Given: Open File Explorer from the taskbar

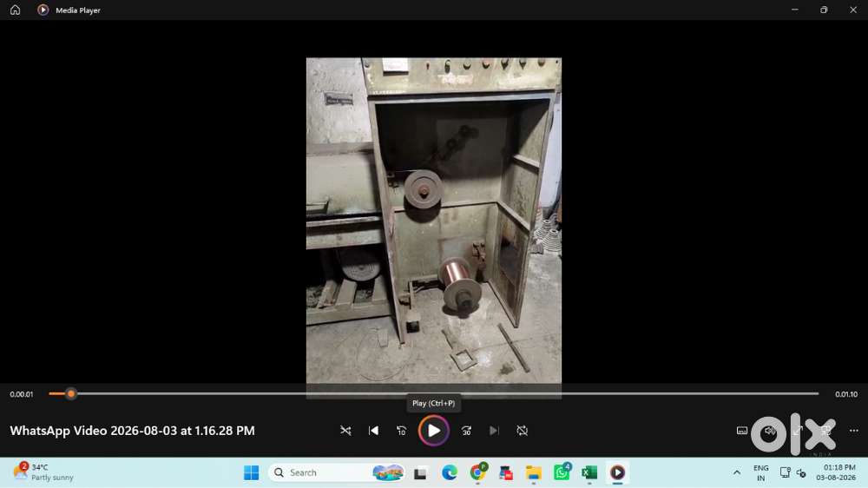Looking at the screenshot, I should pyautogui.click(x=534, y=472).
